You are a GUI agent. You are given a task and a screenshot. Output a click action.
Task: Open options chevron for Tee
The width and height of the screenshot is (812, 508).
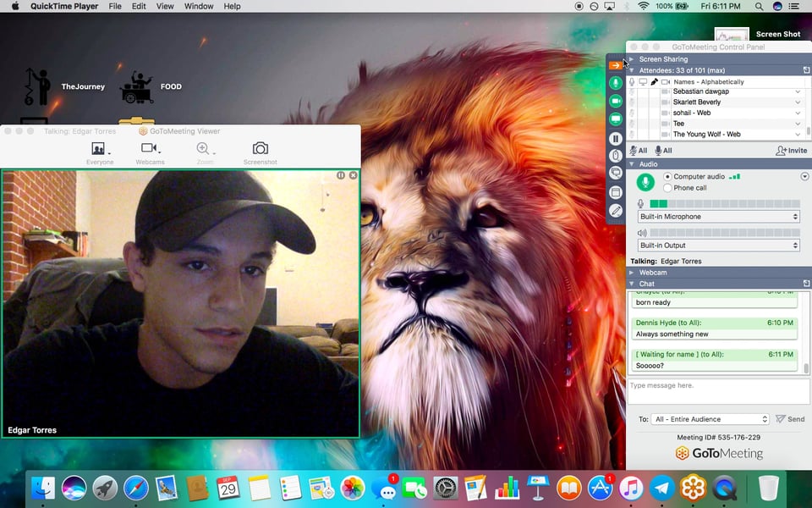798,124
